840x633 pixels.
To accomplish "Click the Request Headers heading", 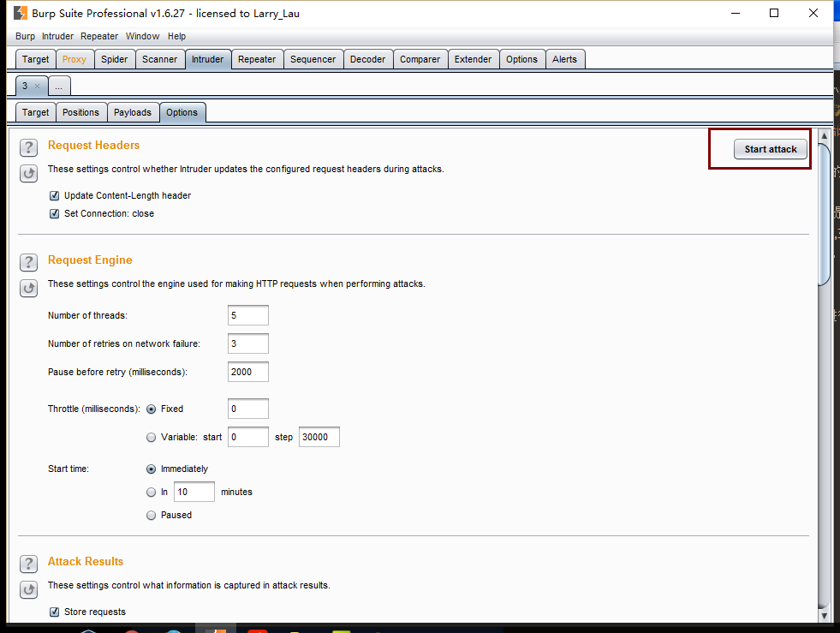I will point(93,146).
